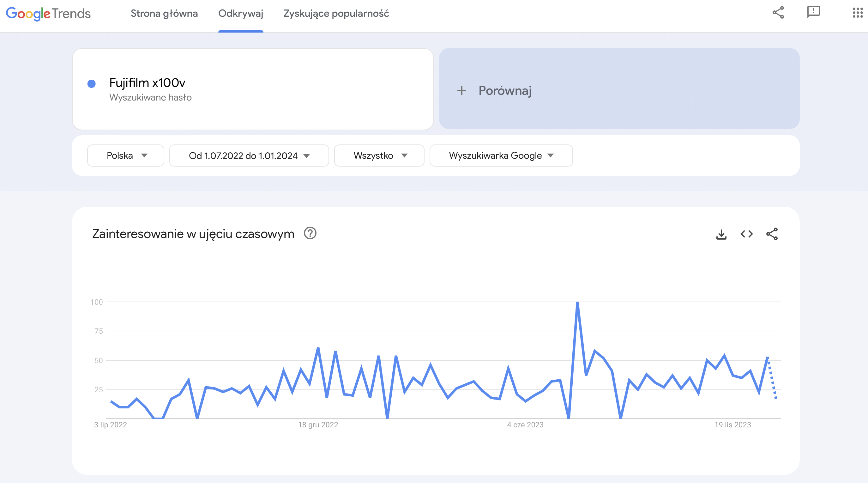Download the chart data as CSV
868x483 pixels.
(721, 234)
